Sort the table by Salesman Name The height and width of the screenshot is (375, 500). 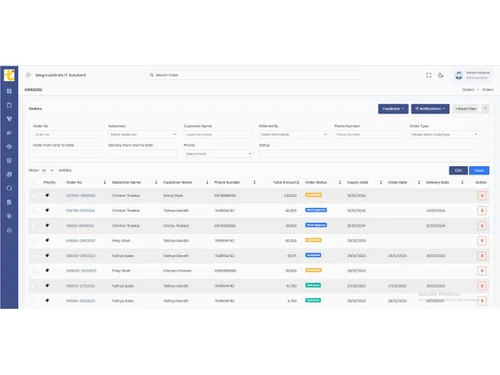point(156,182)
